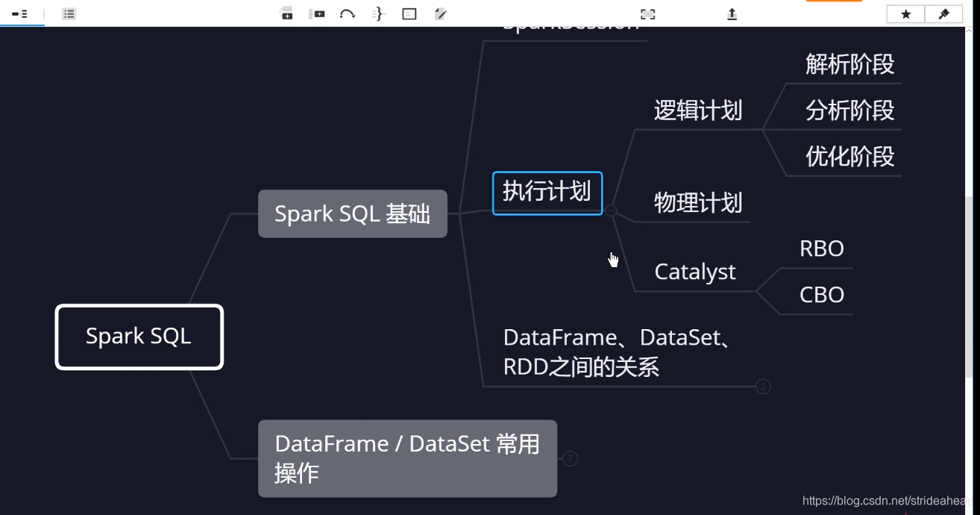Select the 分析阶段 node

click(x=849, y=110)
